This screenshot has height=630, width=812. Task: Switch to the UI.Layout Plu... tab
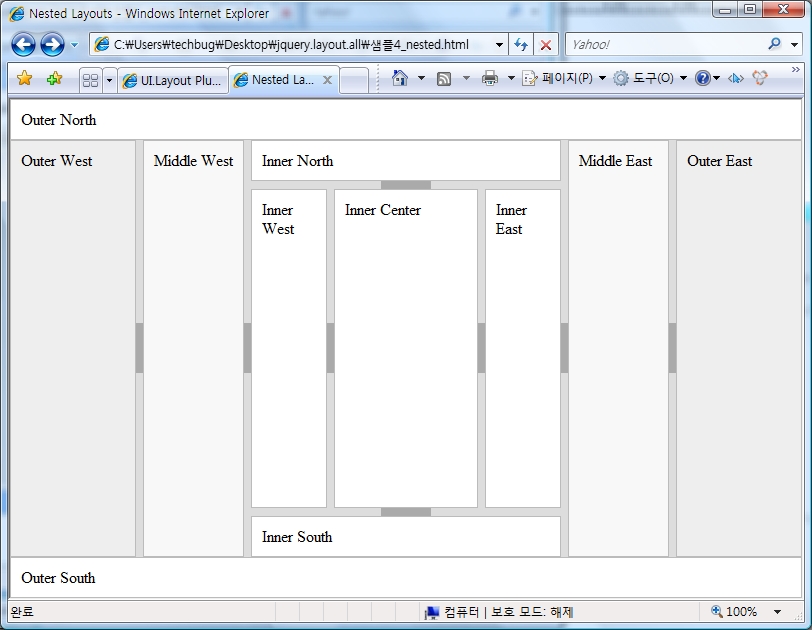pyautogui.click(x=173, y=80)
